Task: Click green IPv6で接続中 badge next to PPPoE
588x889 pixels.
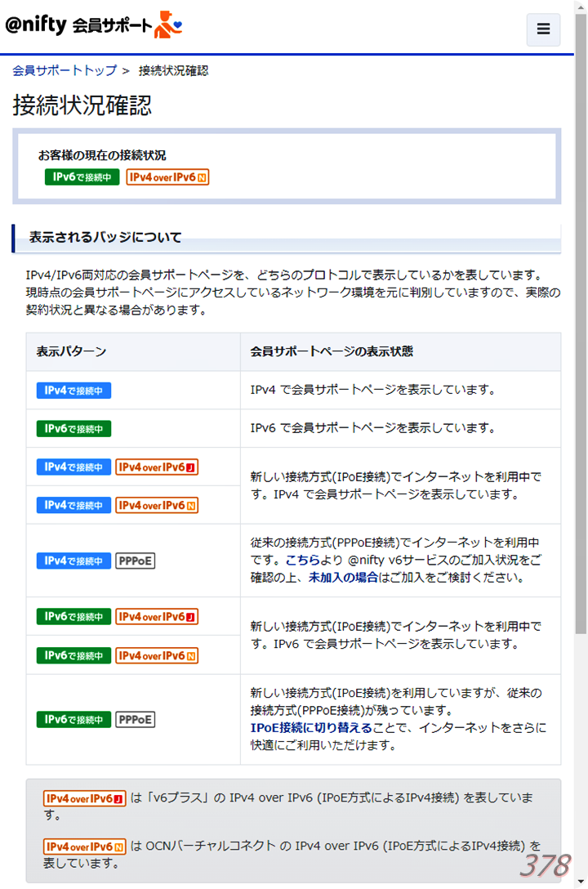Action: coord(73,720)
